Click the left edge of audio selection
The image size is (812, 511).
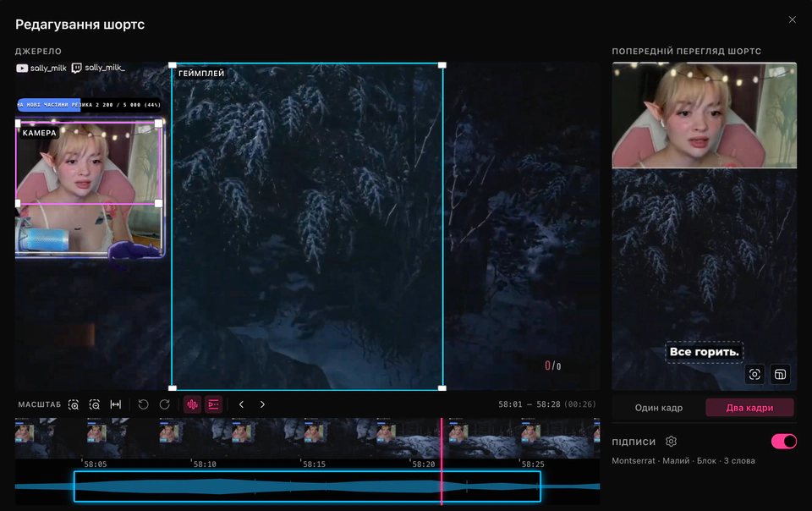(74, 486)
